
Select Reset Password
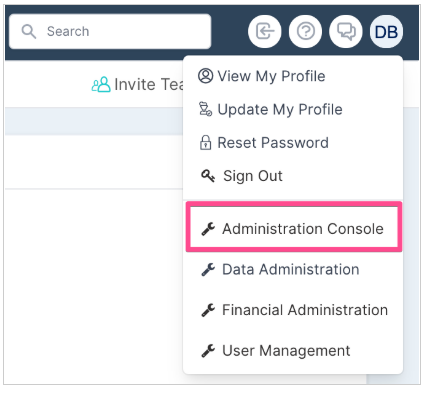click(x=264, y=143)
